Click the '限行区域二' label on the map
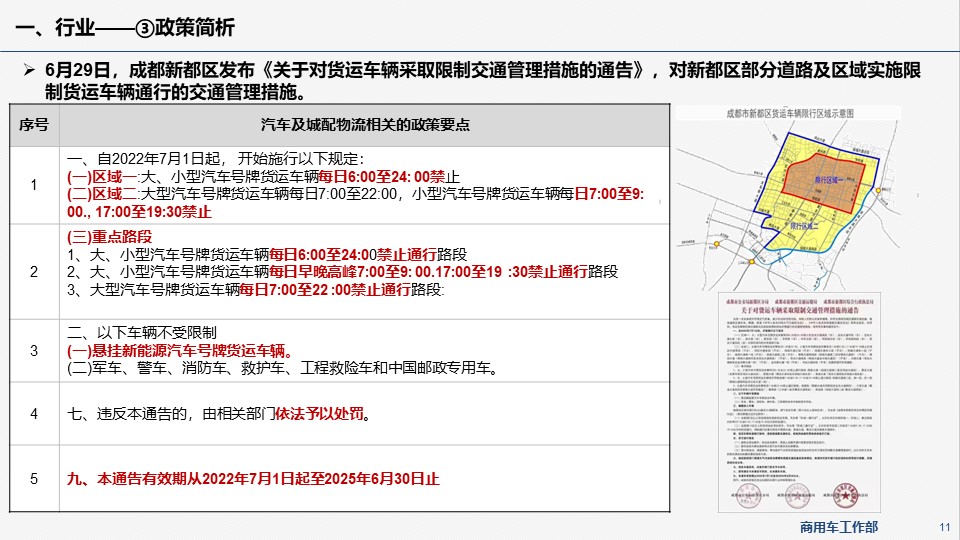 (804, 226)
